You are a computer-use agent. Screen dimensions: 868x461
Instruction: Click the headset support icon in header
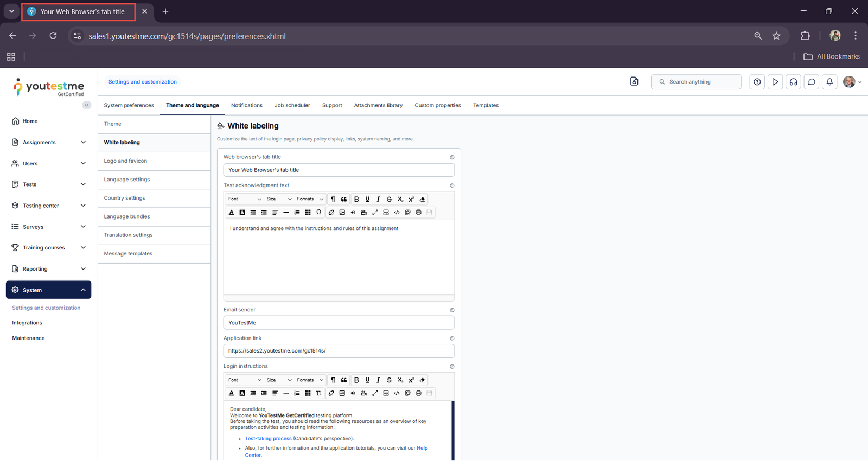793,82
